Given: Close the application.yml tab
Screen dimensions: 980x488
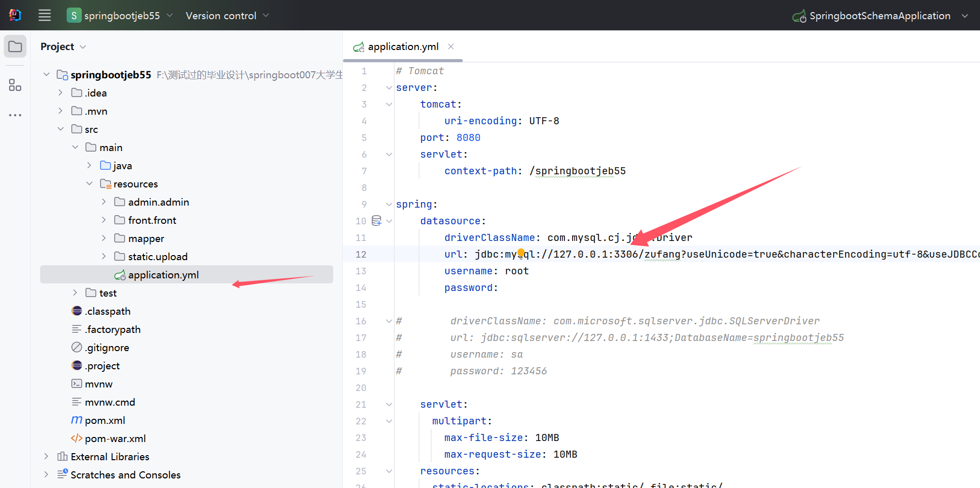Looking at the screenshot, I should point(451,46).
